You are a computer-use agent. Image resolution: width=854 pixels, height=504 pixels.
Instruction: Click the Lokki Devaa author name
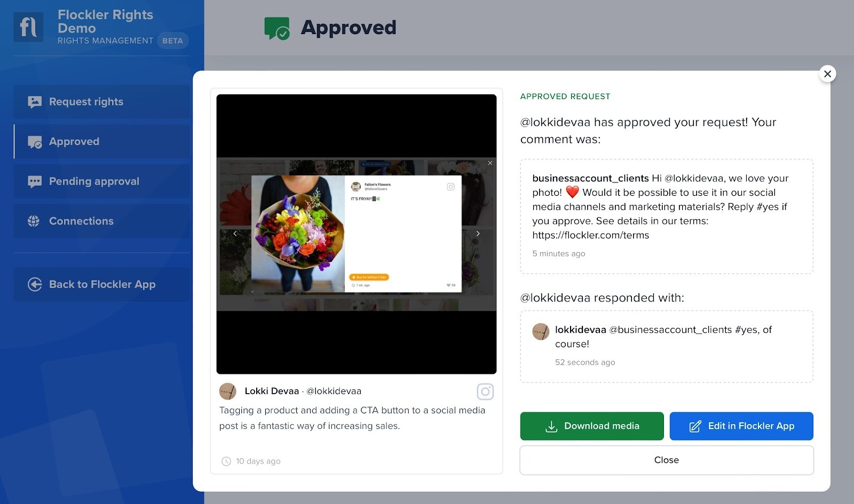pyautogui.click(x=272, y=391)
